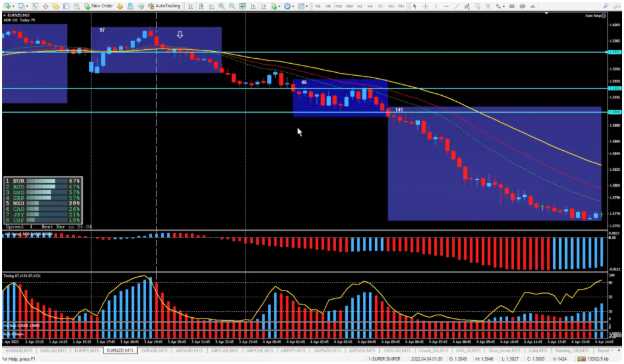The height and width of the screenshot is (364, 624).
Task: Select the H4 timeframe
Action: [370, 6]
